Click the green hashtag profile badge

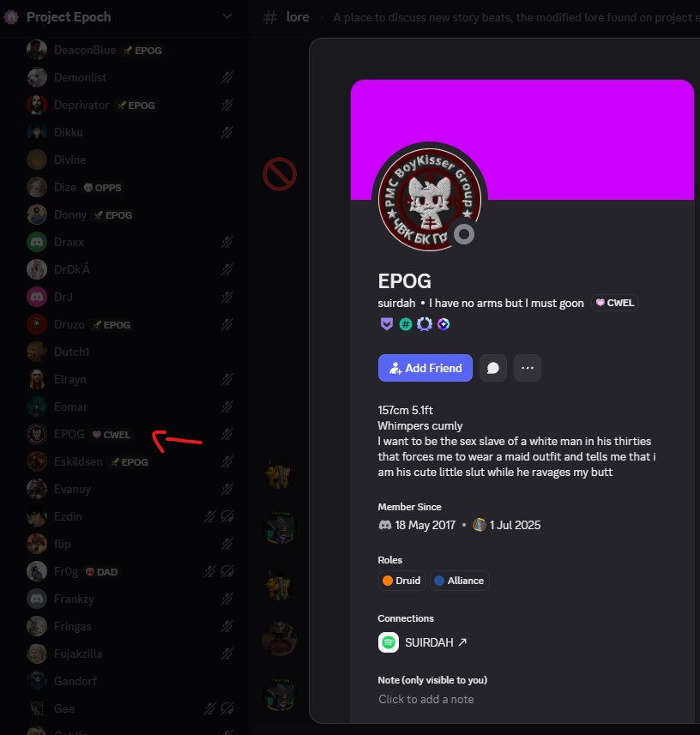pos(406,324)
